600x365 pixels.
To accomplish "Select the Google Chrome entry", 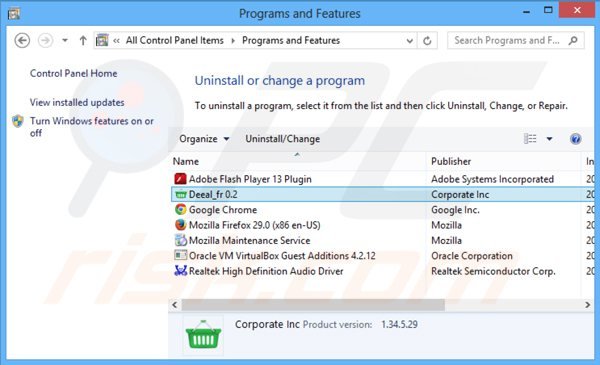I will (x=223, y=210).
